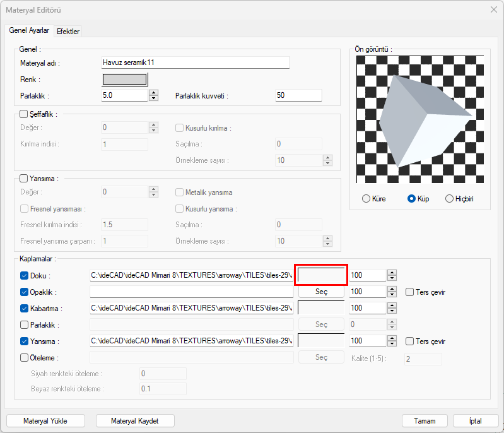Uncheck the Doku texture checkbox
The width and height of the screenshot is (504, 433).
[x=25, y=276]
